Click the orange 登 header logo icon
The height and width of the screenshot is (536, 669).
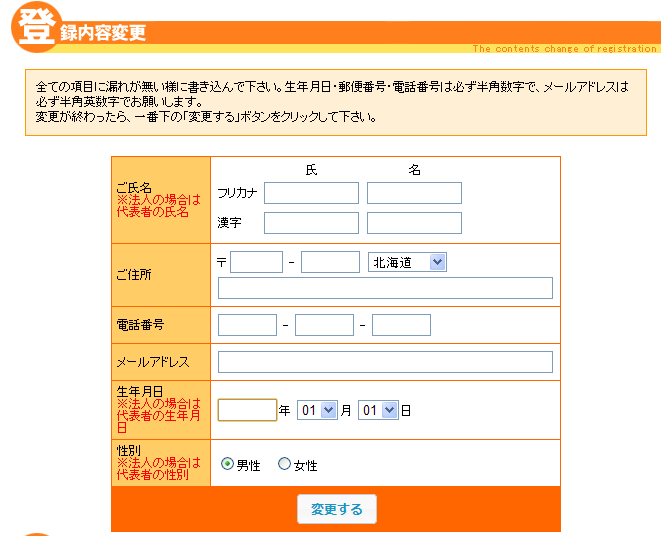pyautogui.click(x=33, y=26)
